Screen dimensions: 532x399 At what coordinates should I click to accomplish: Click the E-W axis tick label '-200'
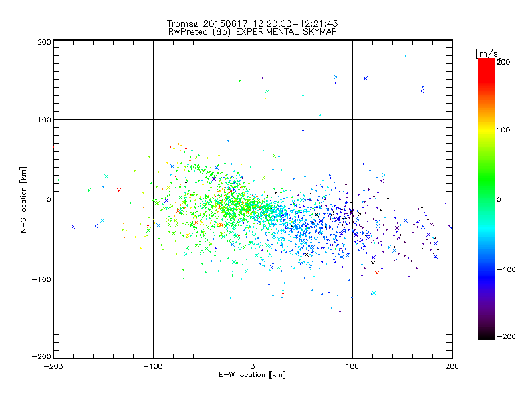click(53, 366)
